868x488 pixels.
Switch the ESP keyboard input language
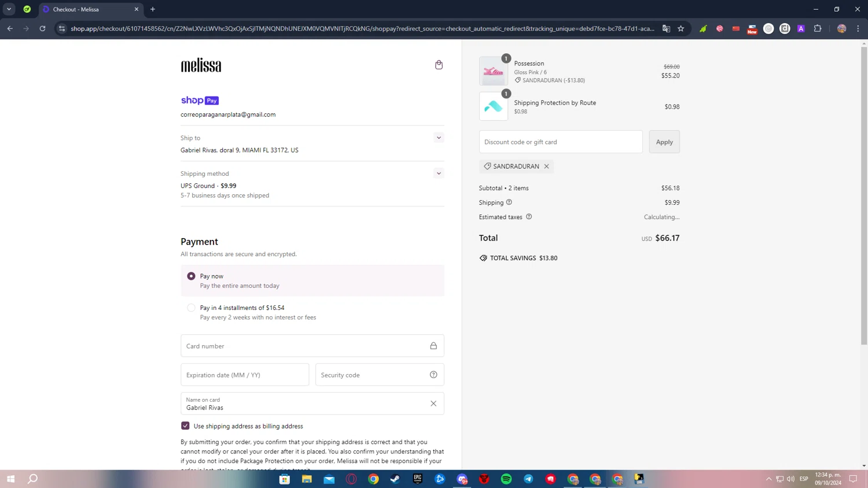click(x=804, y=479)
